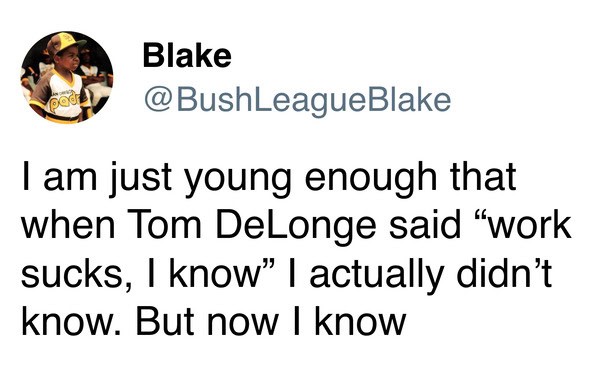599x369 pixels.
Task: Click the display name Blake
Action: coord(187,56)
